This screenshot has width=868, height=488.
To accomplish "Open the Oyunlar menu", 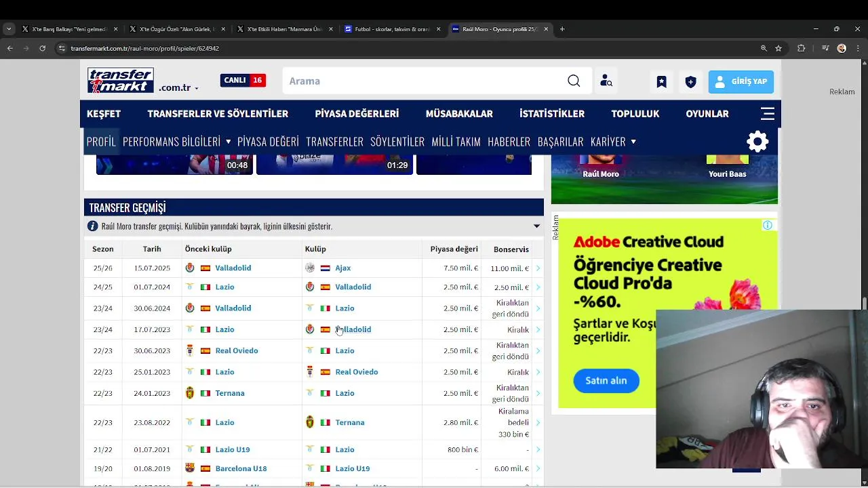I will point(707,114).
